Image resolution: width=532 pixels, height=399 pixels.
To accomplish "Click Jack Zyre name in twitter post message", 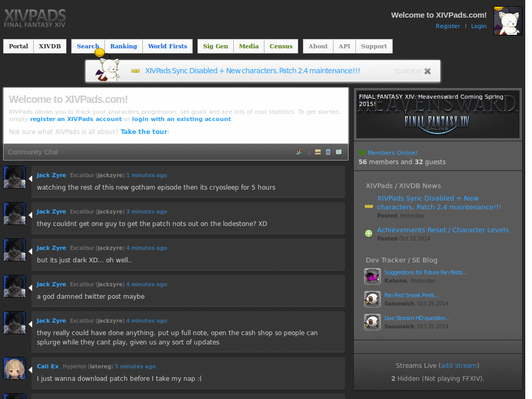I will [51, 284].
